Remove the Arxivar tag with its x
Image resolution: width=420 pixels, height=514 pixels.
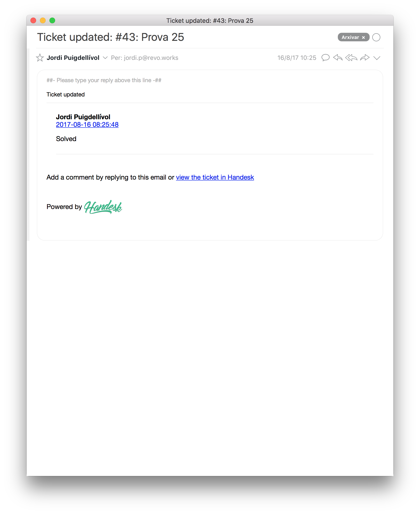[363, 38]
